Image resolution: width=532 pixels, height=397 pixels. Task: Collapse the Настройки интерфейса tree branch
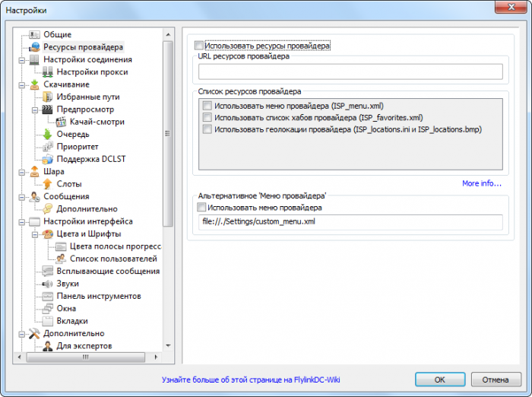22,221
